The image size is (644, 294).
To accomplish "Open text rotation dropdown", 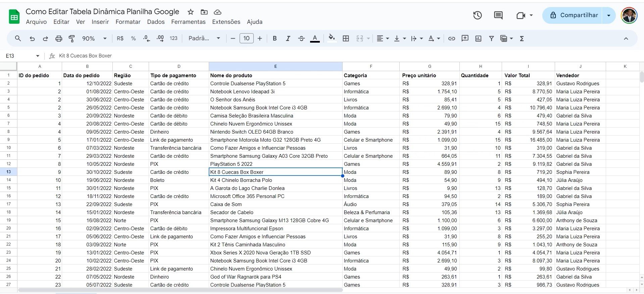I will click(434, 39).
